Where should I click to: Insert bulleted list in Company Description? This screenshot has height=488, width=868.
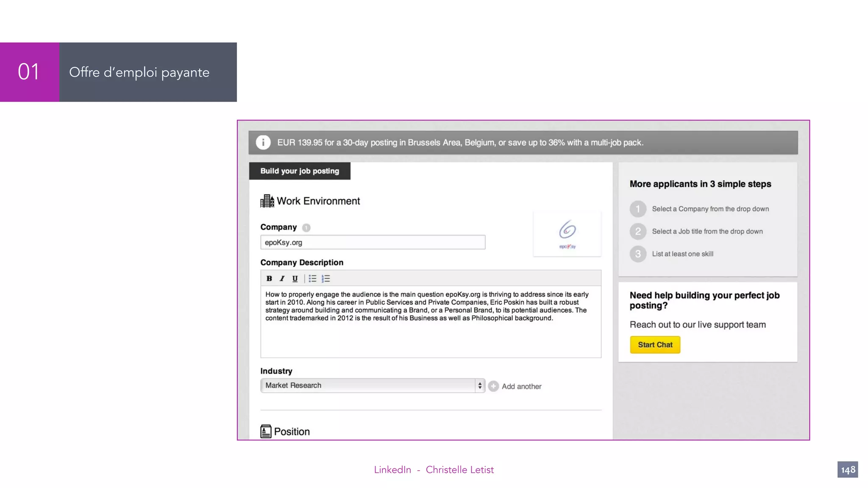click(x=312, y=278)
